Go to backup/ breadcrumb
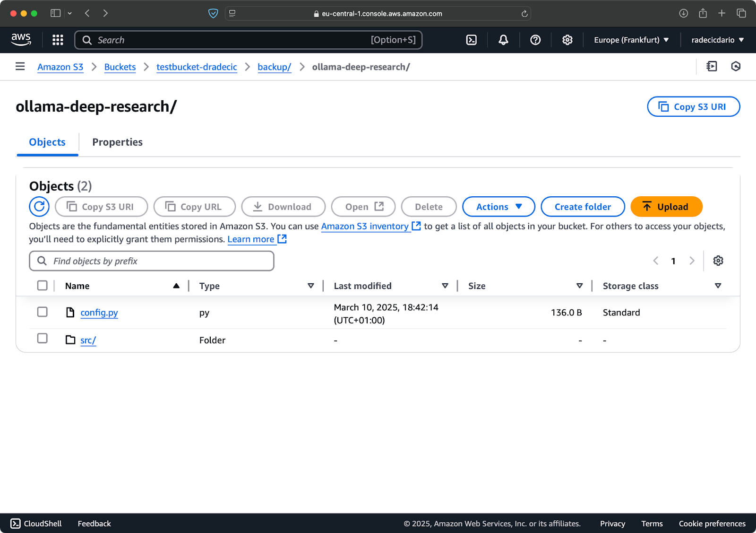The image size is (756, 533). tap(275, 67)
